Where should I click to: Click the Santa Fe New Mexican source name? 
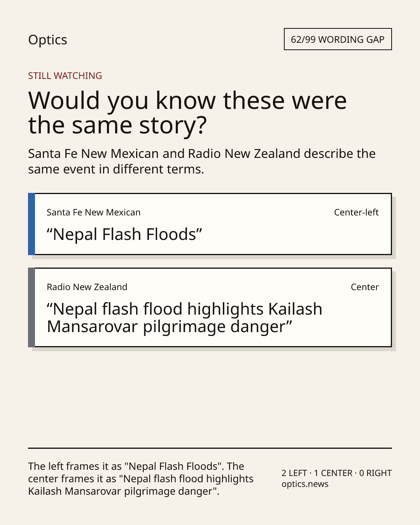coord(94,212)
